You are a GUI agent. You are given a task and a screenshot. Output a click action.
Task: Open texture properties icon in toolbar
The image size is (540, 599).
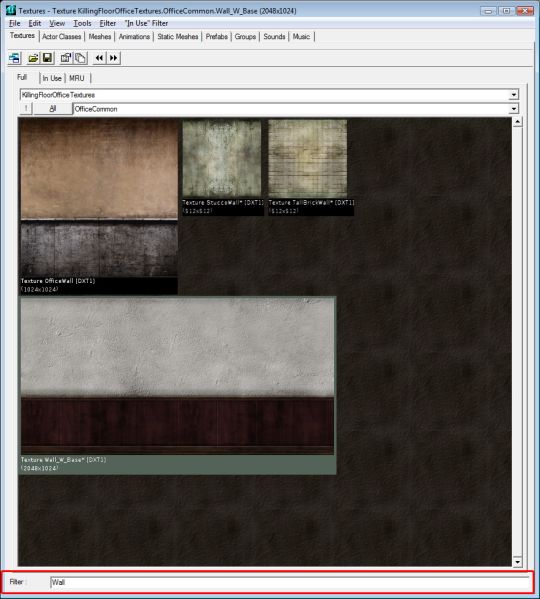[x=66, y=58]
